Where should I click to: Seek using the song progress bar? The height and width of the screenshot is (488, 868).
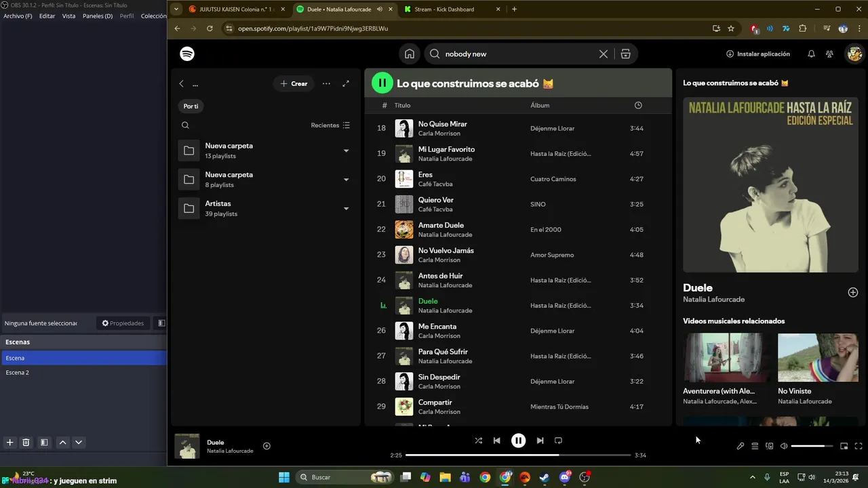pos(518,455)
